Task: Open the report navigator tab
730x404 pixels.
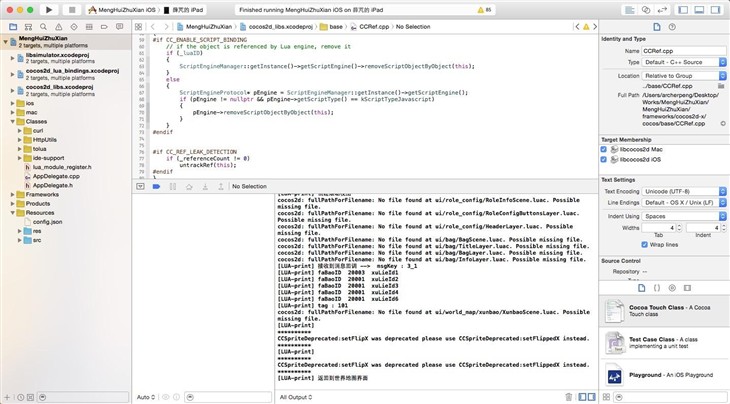Action: click(x=120, y=27)
